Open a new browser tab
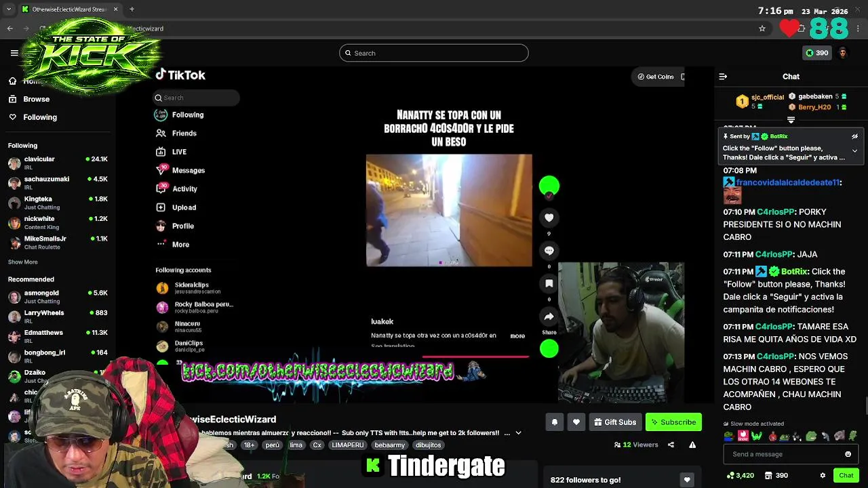This screenshot has height=488, width=868. tap(132, 9)
